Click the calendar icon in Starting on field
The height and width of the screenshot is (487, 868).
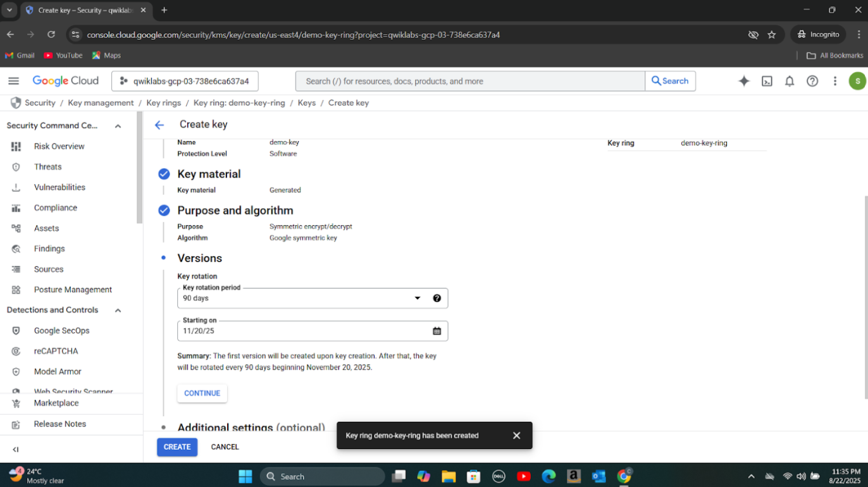pos(437,331)
